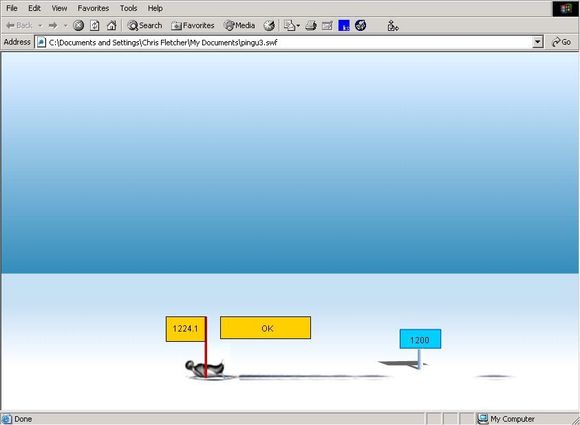Click the yellow 1224.1 distance flag

(x=185, y=328)
